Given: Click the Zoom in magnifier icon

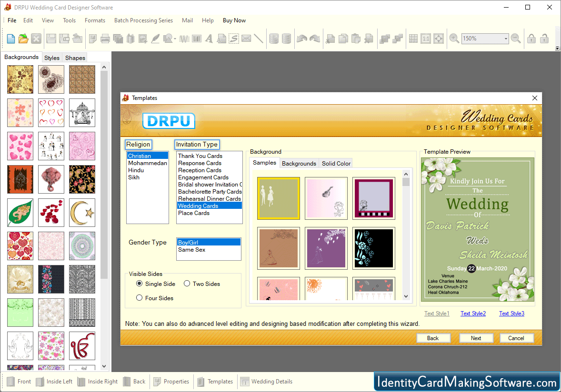Looking at the screenshot, I should coord(454,38).
